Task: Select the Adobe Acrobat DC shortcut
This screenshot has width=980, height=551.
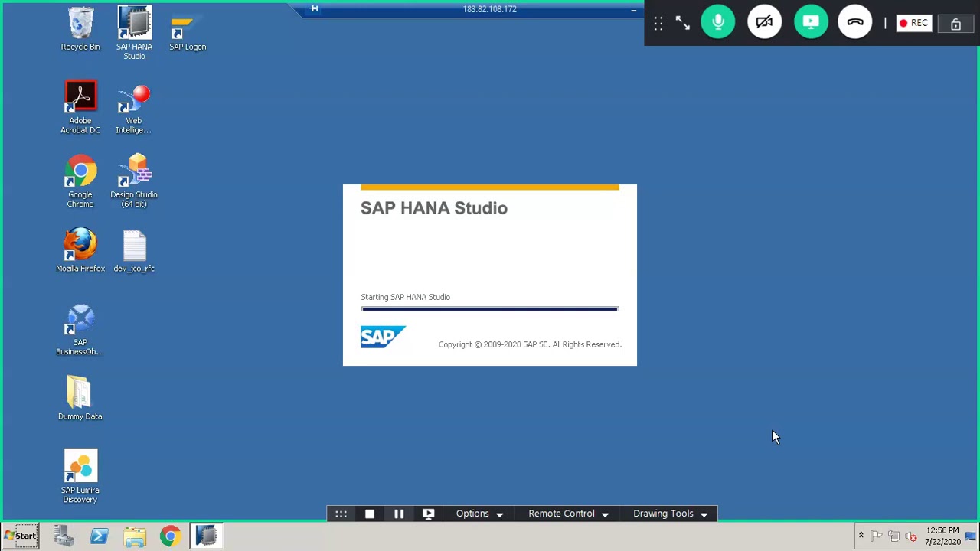Action: coord(80,107)
